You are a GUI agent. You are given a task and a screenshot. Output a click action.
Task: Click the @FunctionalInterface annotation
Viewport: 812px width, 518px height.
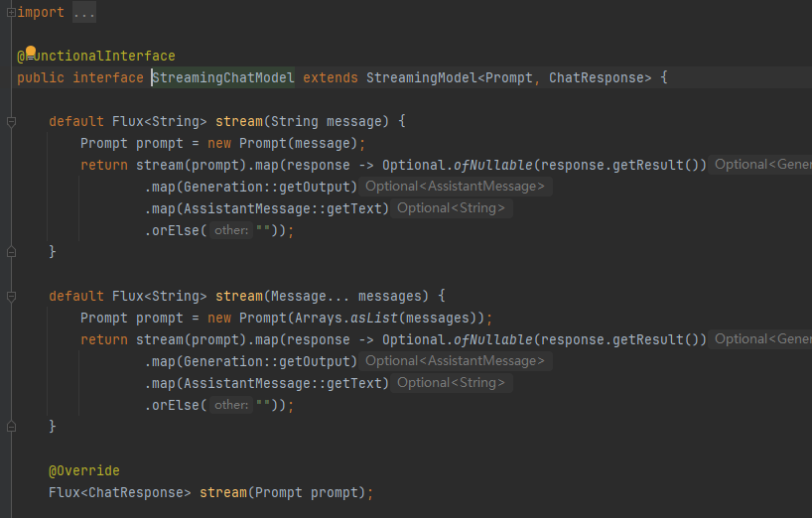(96, 56)
